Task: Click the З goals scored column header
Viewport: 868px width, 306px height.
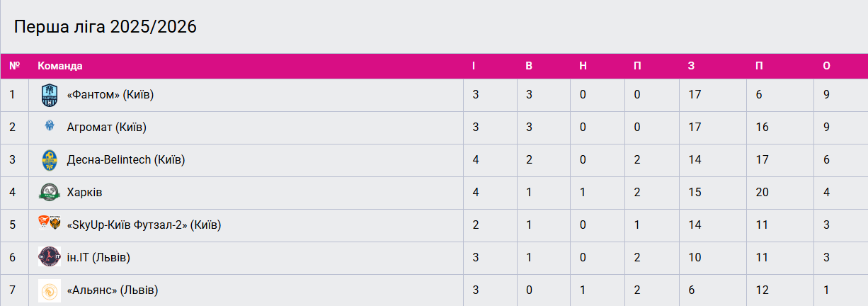Action: tap(691, 66)
